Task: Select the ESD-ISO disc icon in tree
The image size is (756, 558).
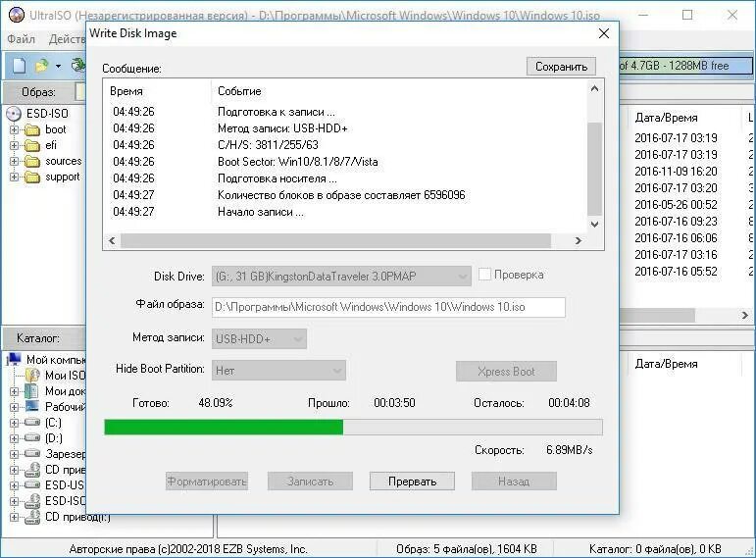Action: pos(14,114)
